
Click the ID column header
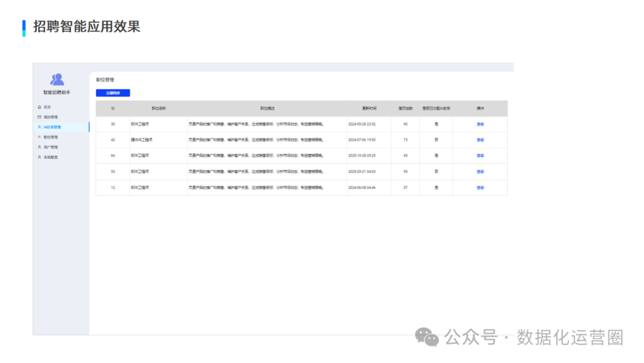(113, 109)
